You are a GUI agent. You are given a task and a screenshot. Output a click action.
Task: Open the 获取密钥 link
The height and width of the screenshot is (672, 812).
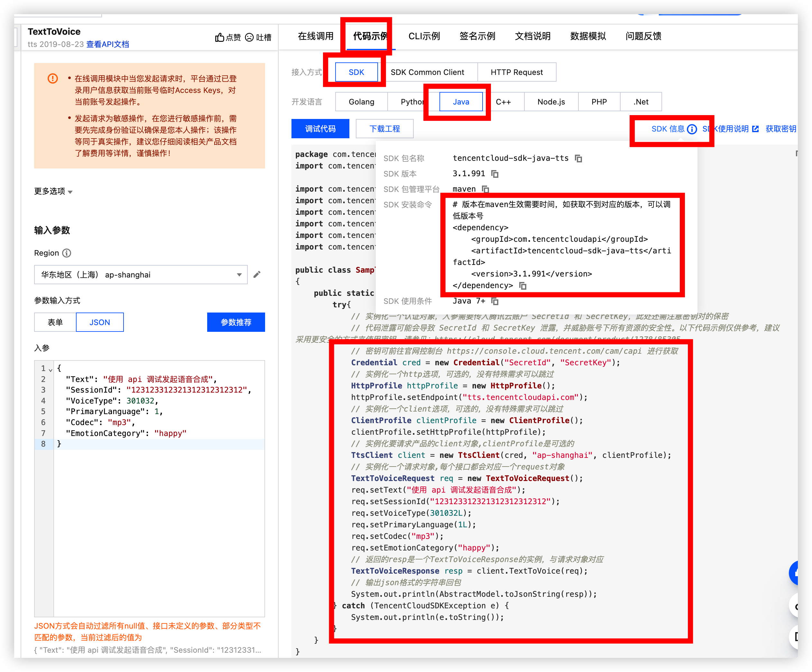(781, 129)
